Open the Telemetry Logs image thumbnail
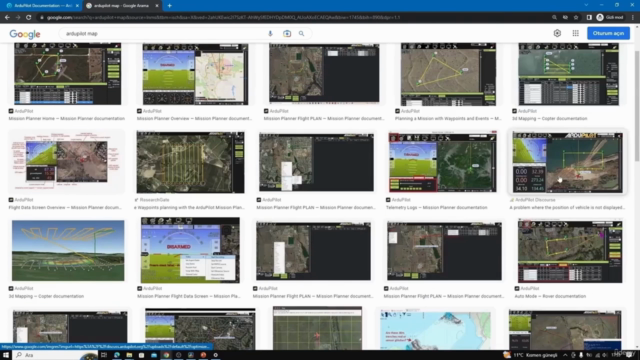Screen dimensions: 640x360 (443, 162)
